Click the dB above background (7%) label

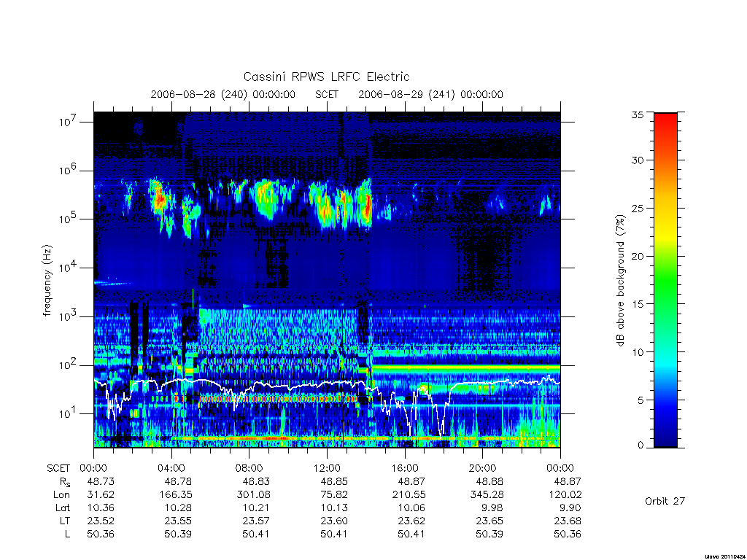(x=620, y=281)
